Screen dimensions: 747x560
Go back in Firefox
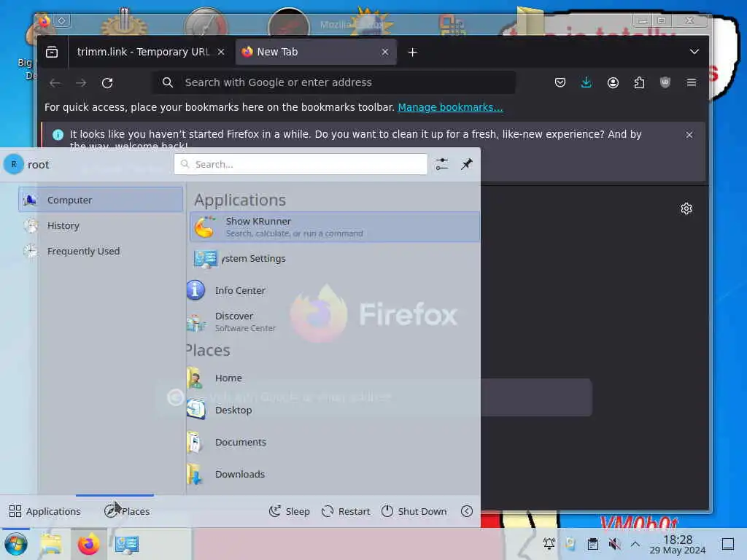coord(55,83)
